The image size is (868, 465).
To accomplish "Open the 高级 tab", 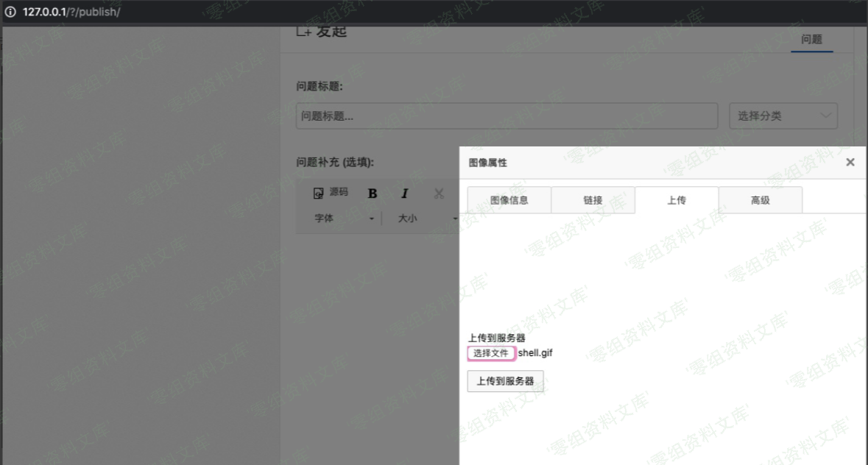I will tap(760, 200).
